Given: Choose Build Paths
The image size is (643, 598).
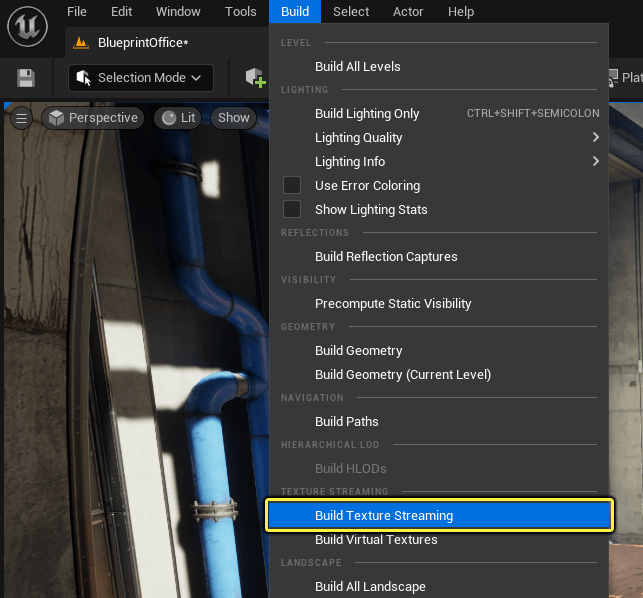Looking at the screenshot, I should tap(439, 422).
